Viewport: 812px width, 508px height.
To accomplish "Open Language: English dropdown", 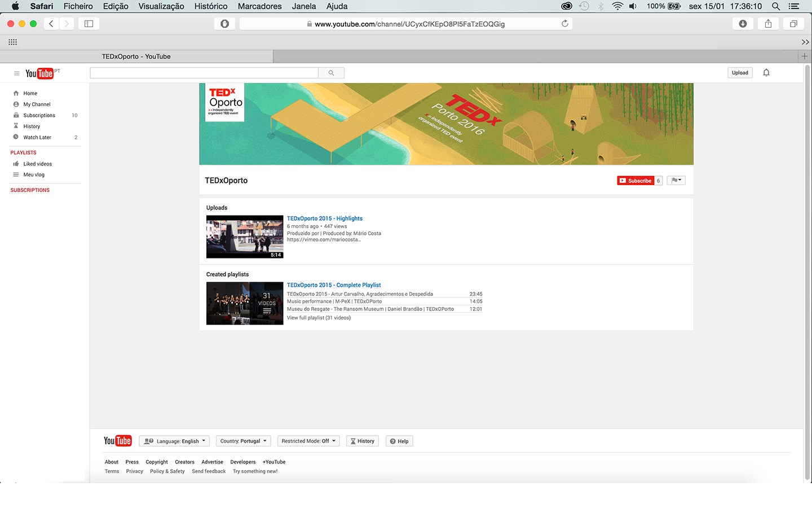I will click(174, 441).
